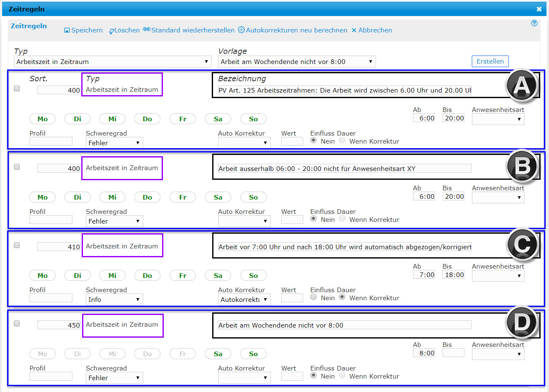Click Bezeichnung 'Arbeit am Wochenende nicht vor 8:00'
The width and height of the screenshot is (549, 392).
(344, 325)
